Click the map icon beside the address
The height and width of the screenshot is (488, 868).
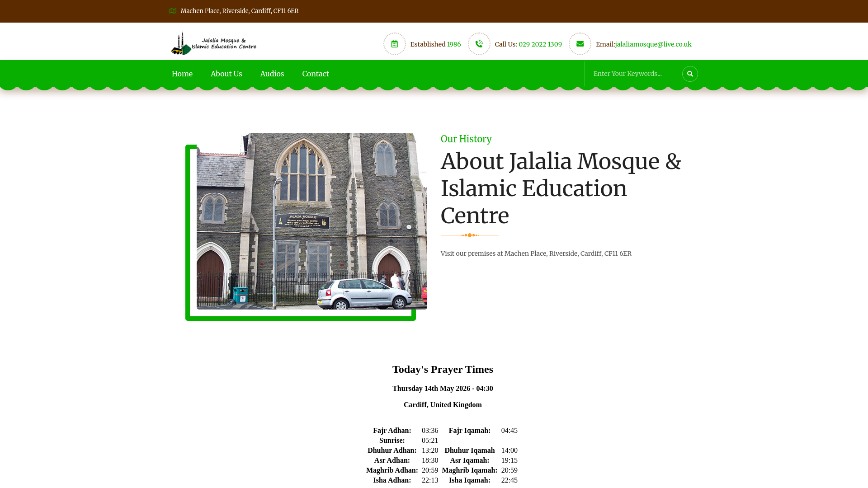[173, 11]
